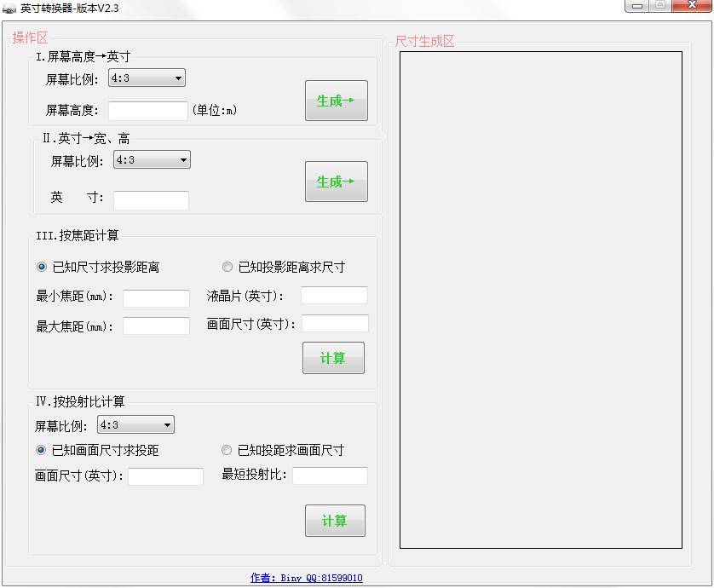Open author link Biny QQ:81599010
This screenshot has width=714, height=588.
[307, 578]
